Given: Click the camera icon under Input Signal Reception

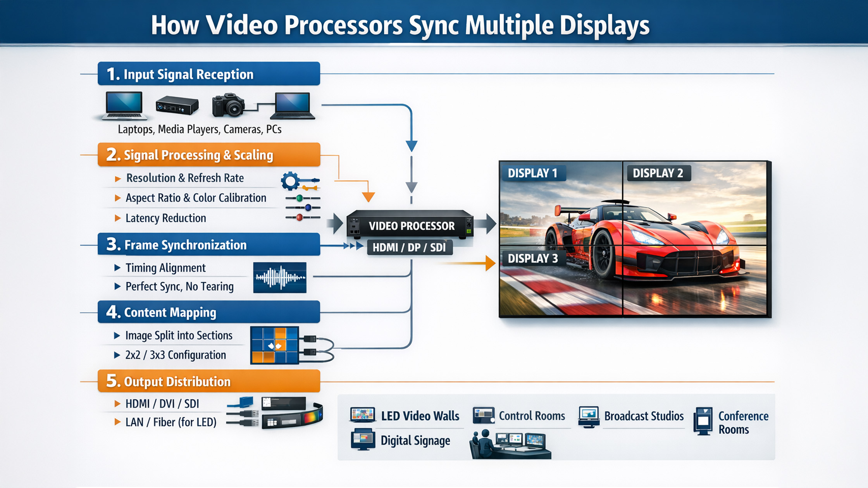Looking at the screenshot, I should [x=228, y=105].
